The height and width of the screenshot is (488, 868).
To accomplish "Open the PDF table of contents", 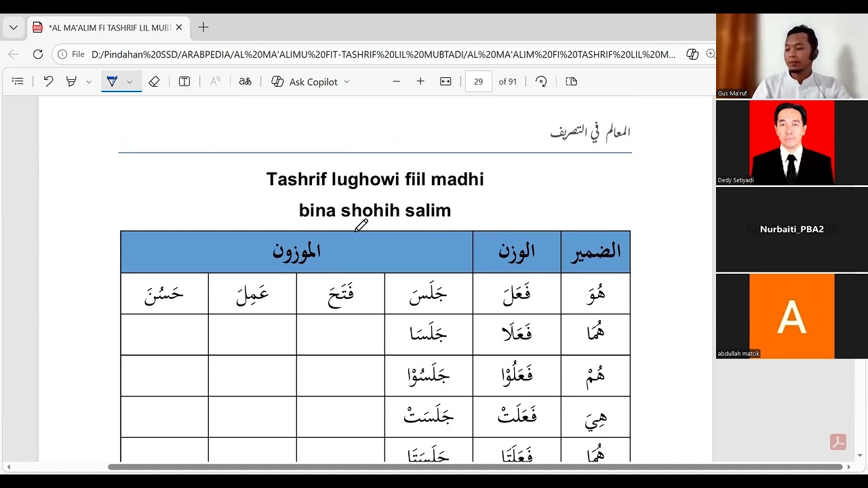I will tap(18, 81).
